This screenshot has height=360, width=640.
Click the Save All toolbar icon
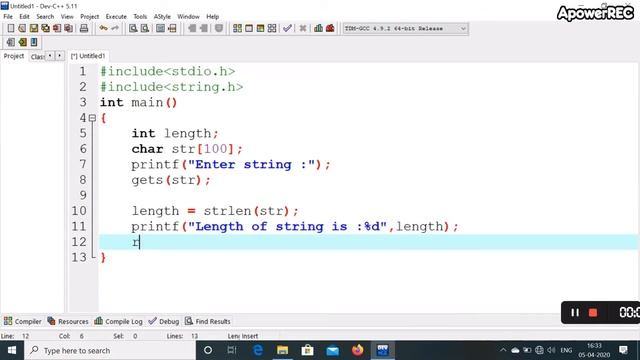pos(45,28)
